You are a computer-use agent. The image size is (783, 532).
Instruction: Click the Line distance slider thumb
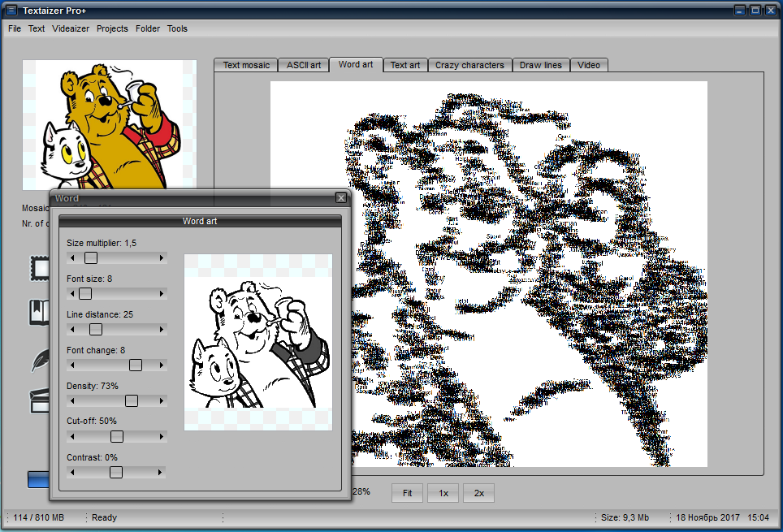click(x=96, y=329)
